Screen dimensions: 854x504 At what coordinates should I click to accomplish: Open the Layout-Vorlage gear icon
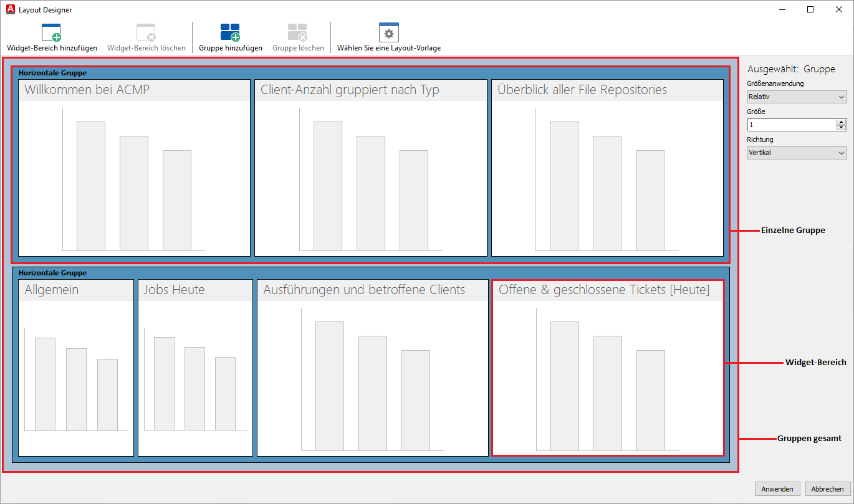[x=389, y=32]
